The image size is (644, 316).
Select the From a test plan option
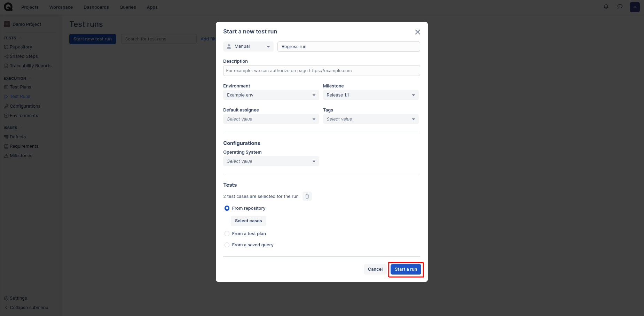coord(227,234)
